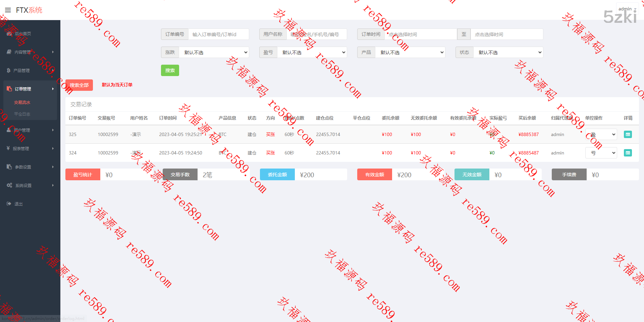644x322 pixels.
Task: Open 单控操作 dropdown for order 324
Action: (601, 153)
